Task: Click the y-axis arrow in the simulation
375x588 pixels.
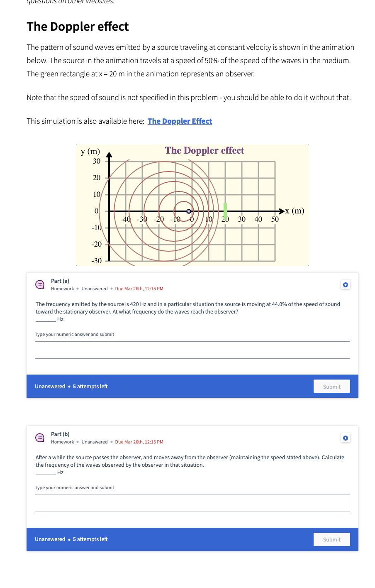Action: click(109, 154)
